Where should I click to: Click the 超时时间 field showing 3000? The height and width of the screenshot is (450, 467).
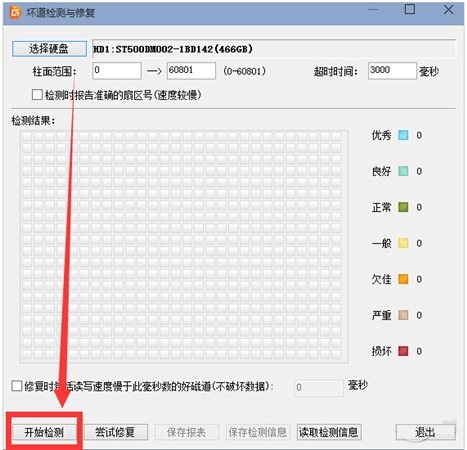coord(392,71)
